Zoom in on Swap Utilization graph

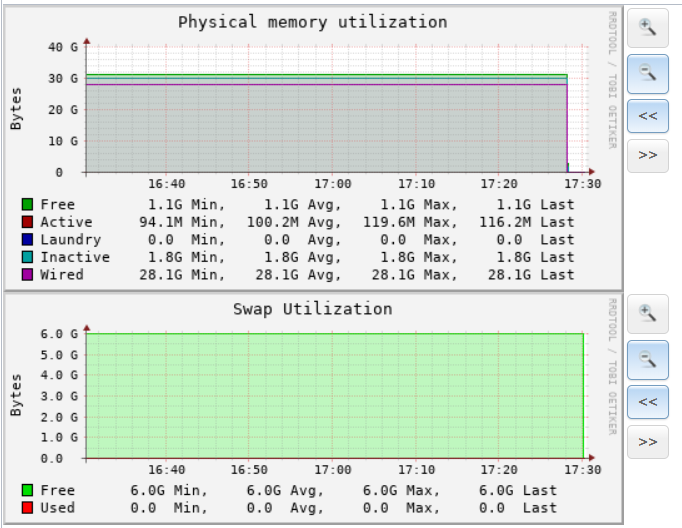647,314
